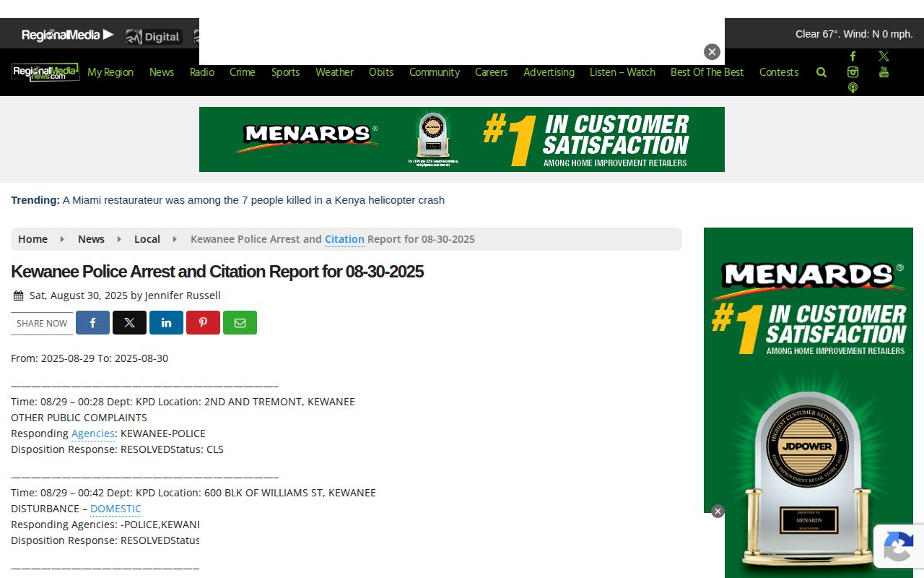Open the X (Twitter) icon in header
This screenshot has height=578, width=924.
tap(884, 56)
